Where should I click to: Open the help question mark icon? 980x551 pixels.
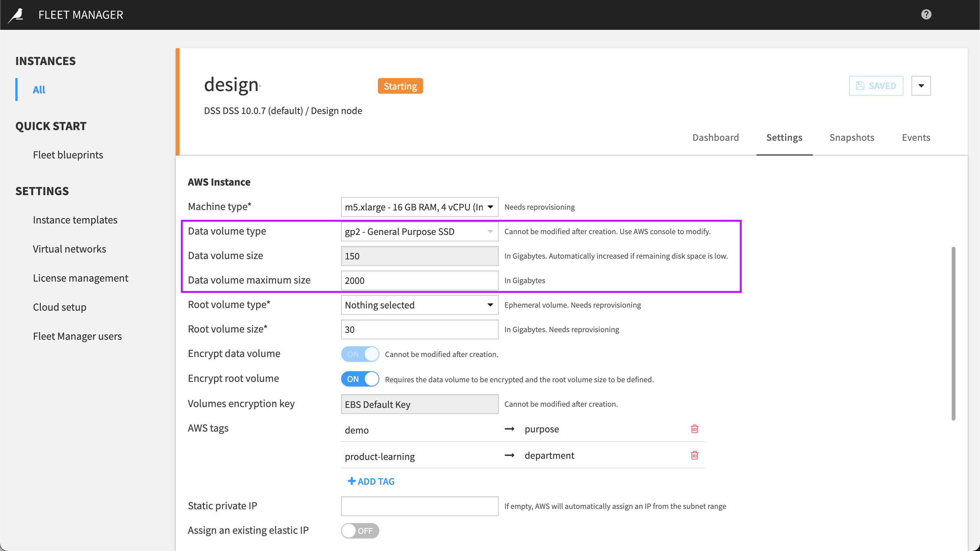click(926, 15)
